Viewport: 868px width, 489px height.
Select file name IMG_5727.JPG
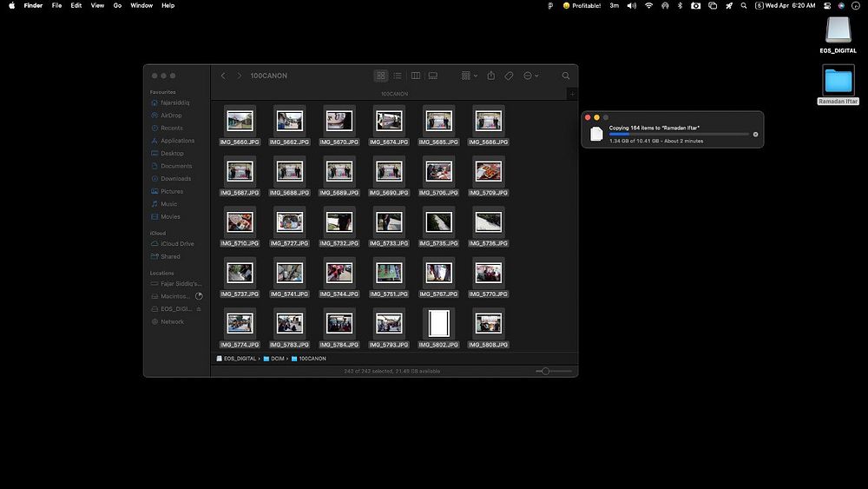point(289,244)
